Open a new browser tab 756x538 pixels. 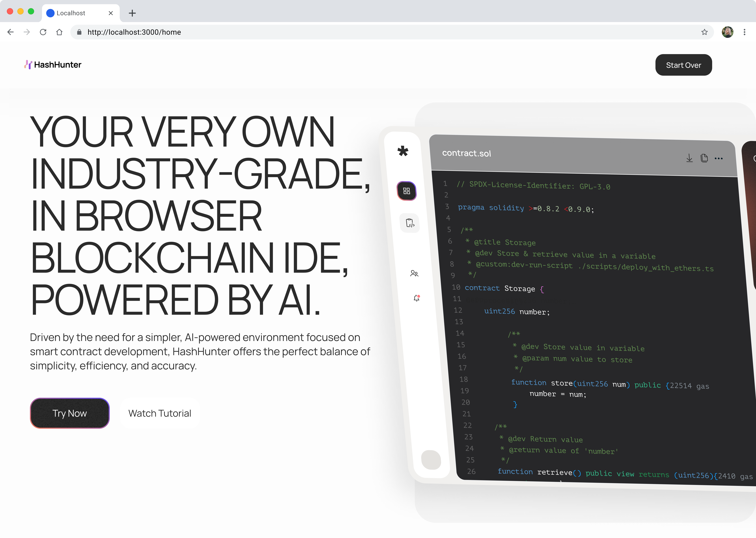[132, 13]
